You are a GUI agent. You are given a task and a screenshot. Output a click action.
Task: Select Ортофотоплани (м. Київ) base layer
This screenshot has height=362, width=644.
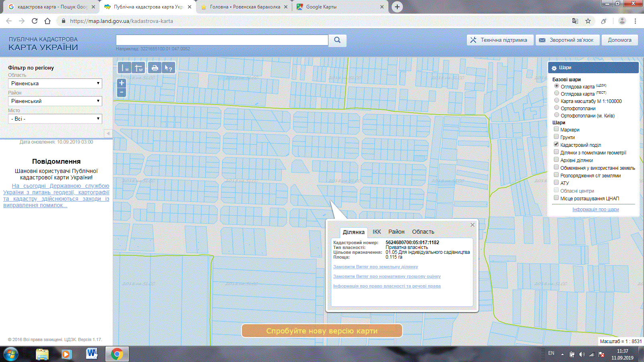[x=557, y=115]
